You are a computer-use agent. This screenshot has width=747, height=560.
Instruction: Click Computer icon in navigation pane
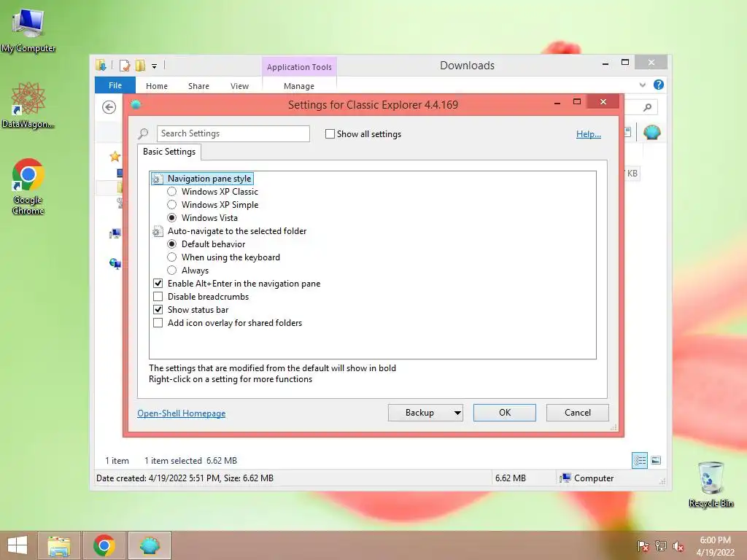point(115,233)
